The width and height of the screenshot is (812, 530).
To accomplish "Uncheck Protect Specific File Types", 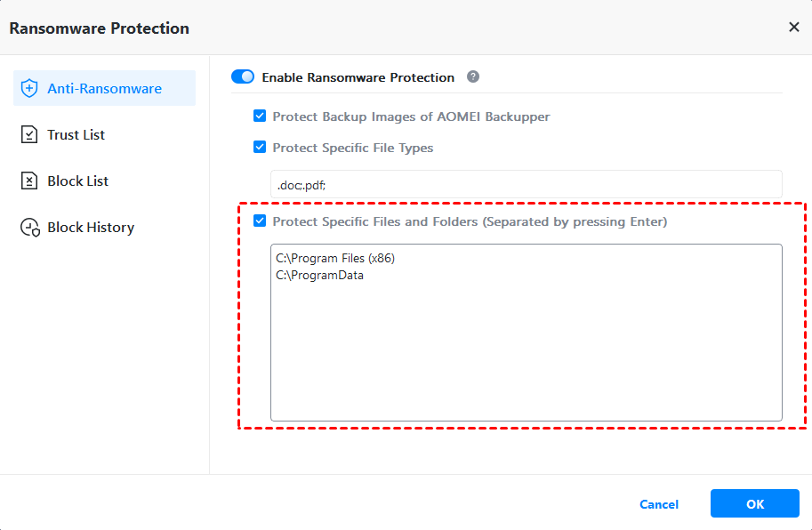I will pyautogui.click(x=260, y=148).
